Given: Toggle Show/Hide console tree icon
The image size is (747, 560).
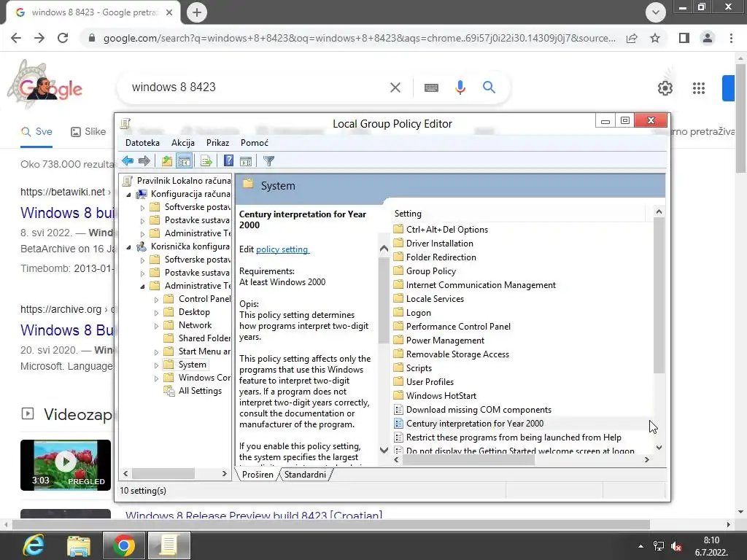Looking at the screenshot, I should [x=184, y=161].
